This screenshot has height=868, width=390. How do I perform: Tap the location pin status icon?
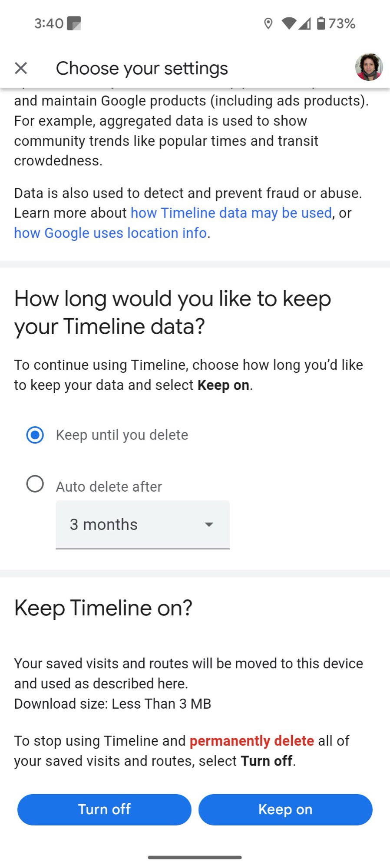click(268, 23)
